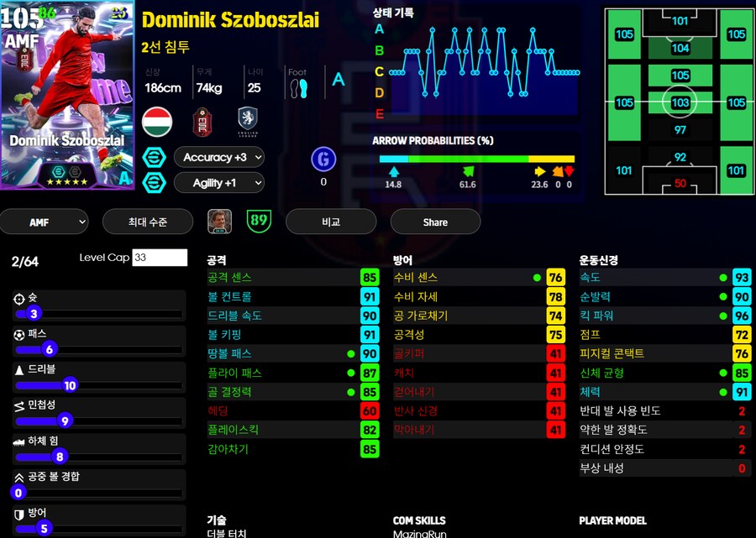Click the booster icon beside Accuracy +3
Screen dimensions: 756x538
pyautogui.click(x=154, y=157)
